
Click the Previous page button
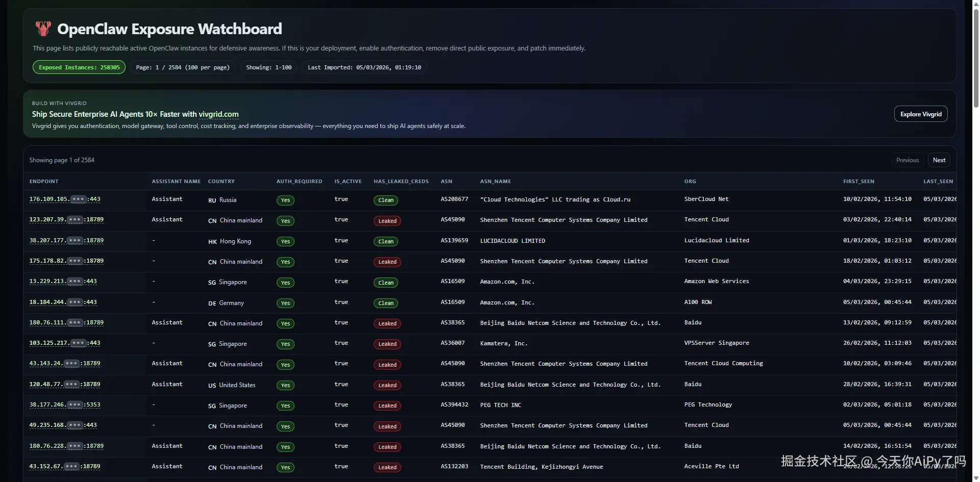click(x=908, y=160)
